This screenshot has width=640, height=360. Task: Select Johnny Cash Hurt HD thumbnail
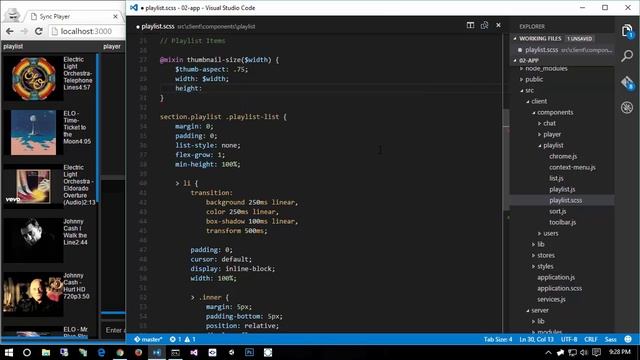(33, 294)
